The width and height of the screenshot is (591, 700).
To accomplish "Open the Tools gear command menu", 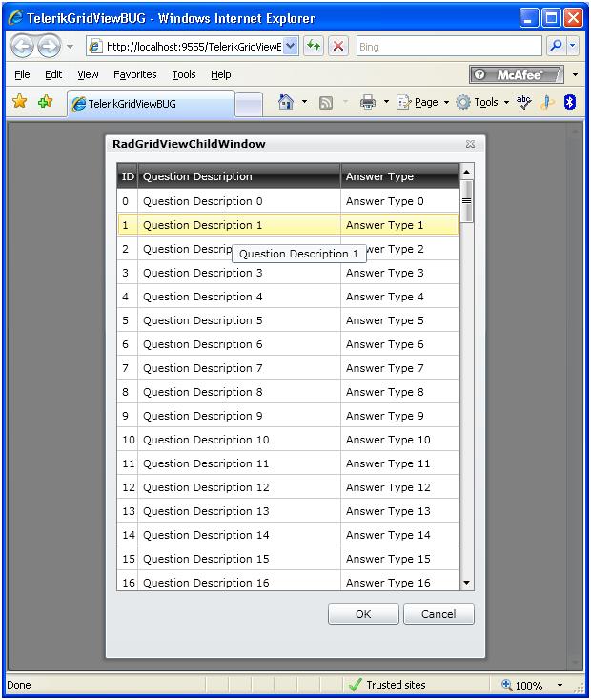I will tap(482, 103).
